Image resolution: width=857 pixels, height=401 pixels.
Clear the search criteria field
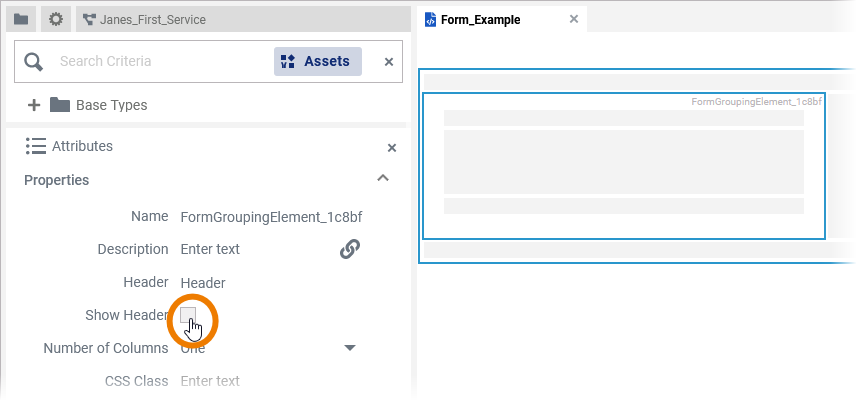point(389,62)
